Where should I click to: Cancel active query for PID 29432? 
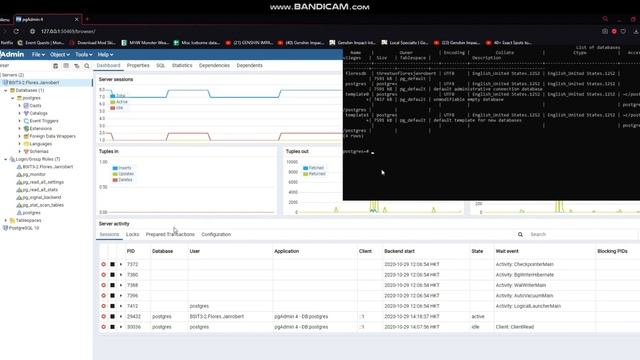tap(112, 316)
